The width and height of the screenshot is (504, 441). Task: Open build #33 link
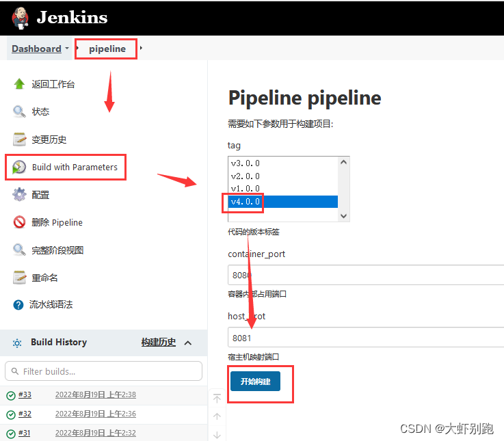coord(25,395)
